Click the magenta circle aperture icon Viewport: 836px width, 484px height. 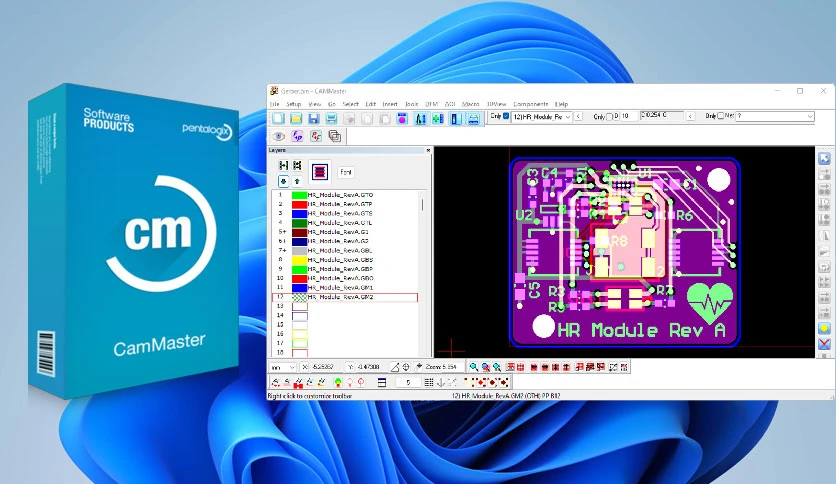402,118
